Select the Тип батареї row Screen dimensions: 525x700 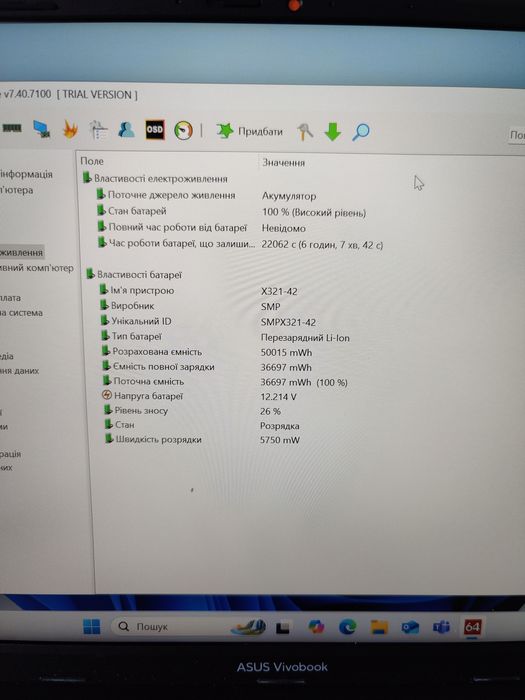pos(132,336)
